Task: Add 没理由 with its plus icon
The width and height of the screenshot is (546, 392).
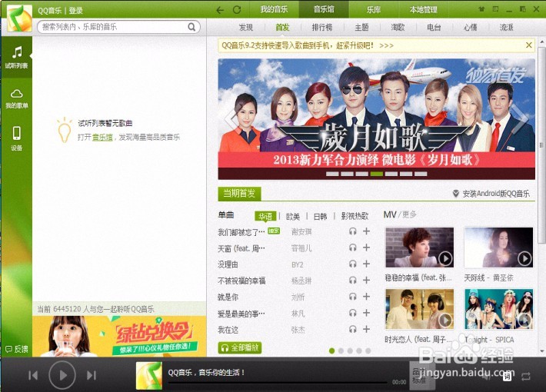Action: [x=366, y=264]
